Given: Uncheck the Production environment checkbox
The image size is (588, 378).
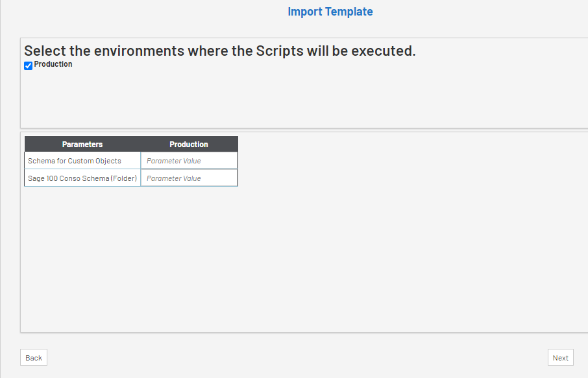Looking at the screenshot, I should pos(29,65).
